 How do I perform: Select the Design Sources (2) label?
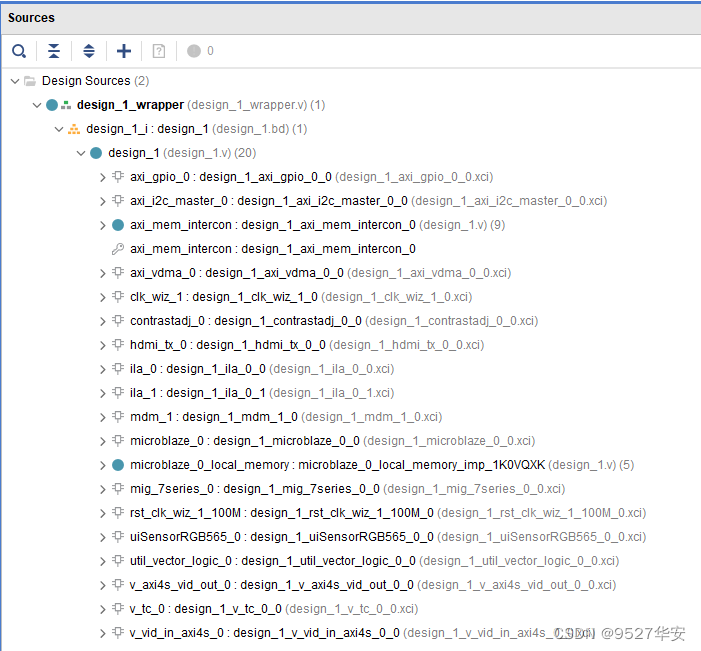pyautogui.click(x=95, y=81)
